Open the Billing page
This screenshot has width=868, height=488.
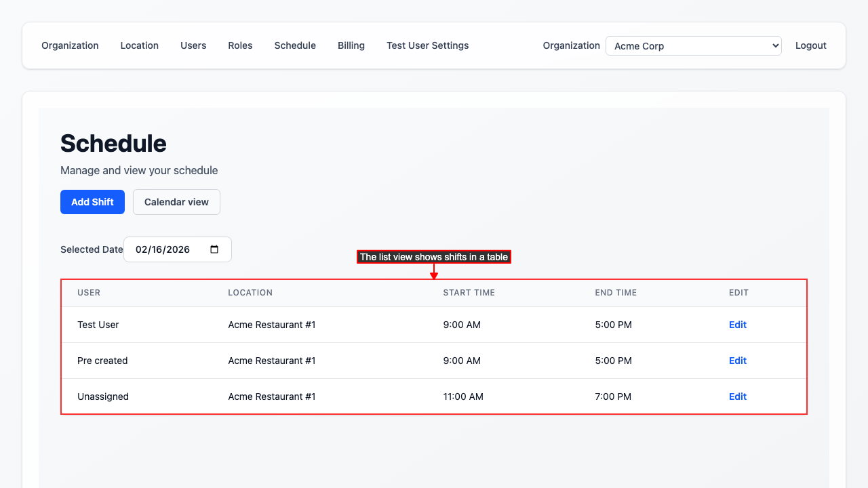coord(351,45)
